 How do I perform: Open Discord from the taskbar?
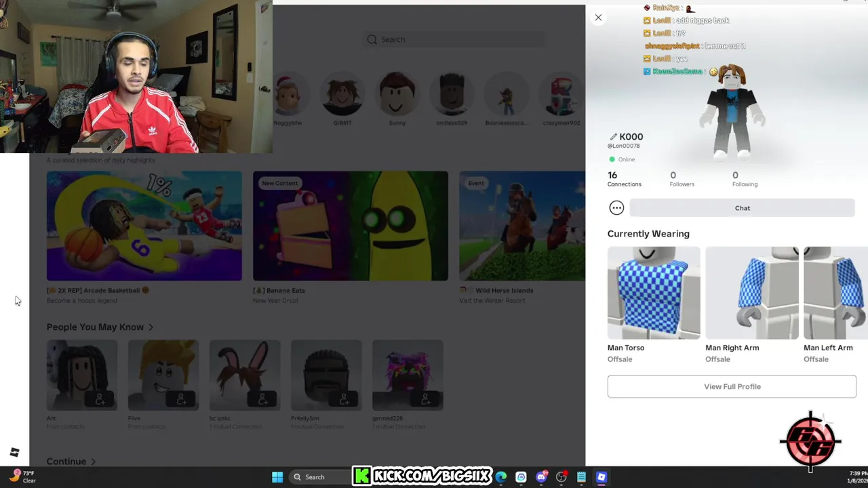point(541,477)
